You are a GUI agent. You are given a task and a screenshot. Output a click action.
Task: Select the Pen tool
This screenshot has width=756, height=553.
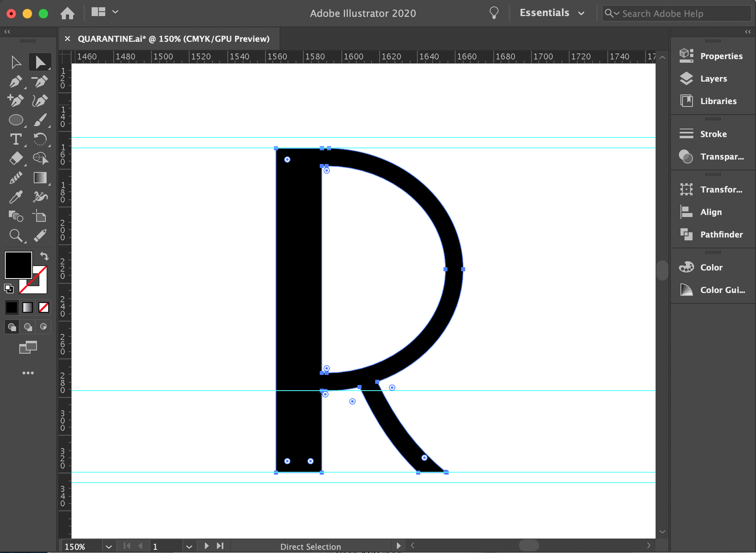[16, 82]
